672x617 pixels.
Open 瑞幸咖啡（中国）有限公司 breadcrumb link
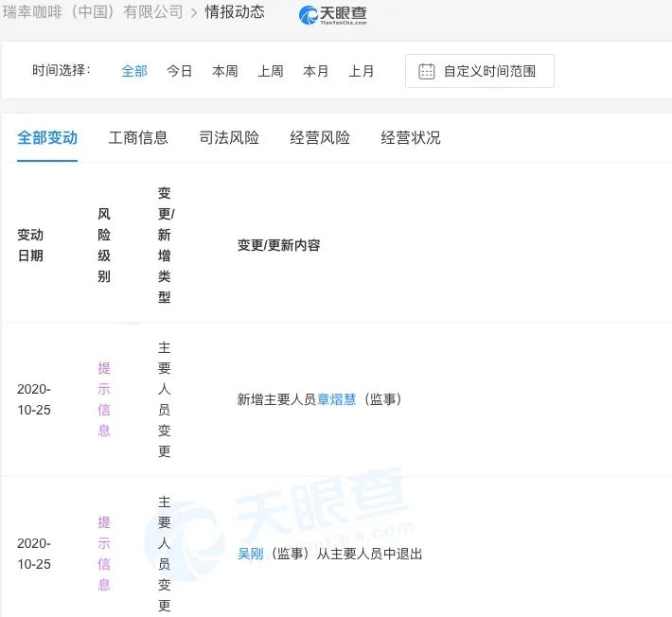click(93, 12)
